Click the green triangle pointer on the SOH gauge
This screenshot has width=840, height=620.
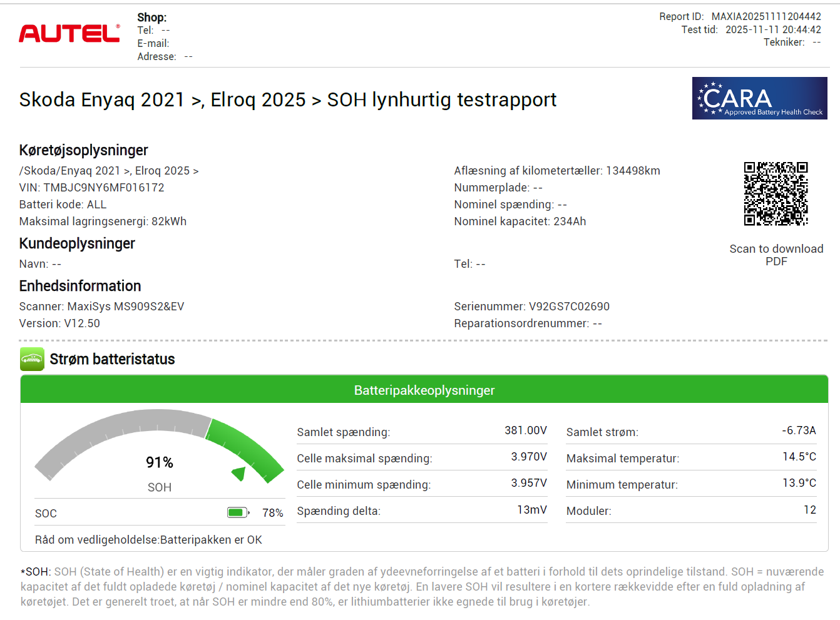[x=239, y=473]
